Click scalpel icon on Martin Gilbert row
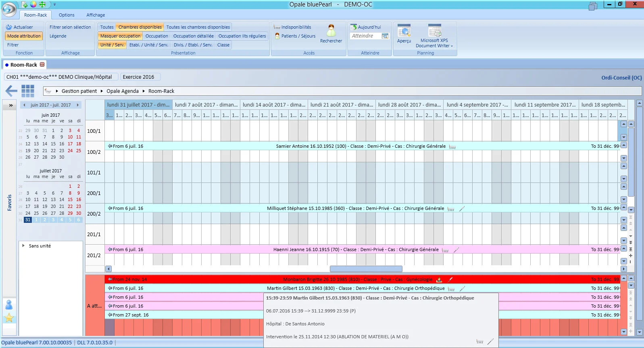The width and height of the screenshot is (644, 348). (463, 289)
